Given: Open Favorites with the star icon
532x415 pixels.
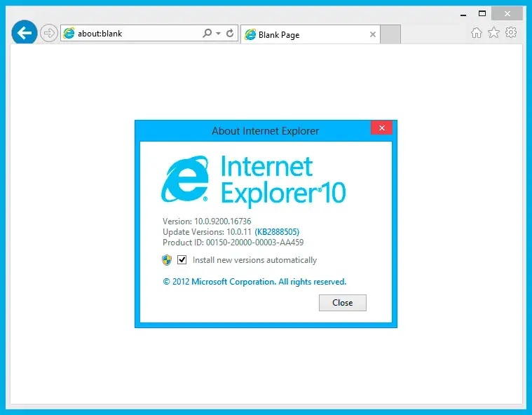Looking at the screenshot, I should pos(493,32).
